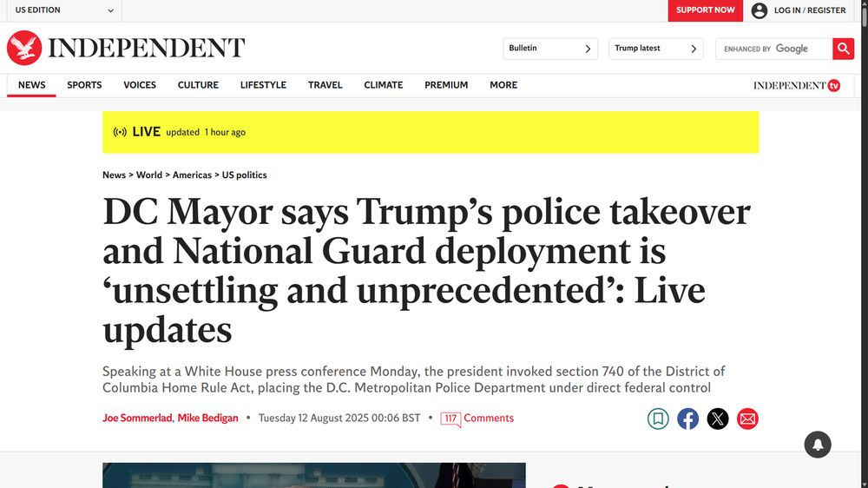This screenshot has height=488, width=868.
Task: Click Log In / Register link
Action: [x=810, y=10]
